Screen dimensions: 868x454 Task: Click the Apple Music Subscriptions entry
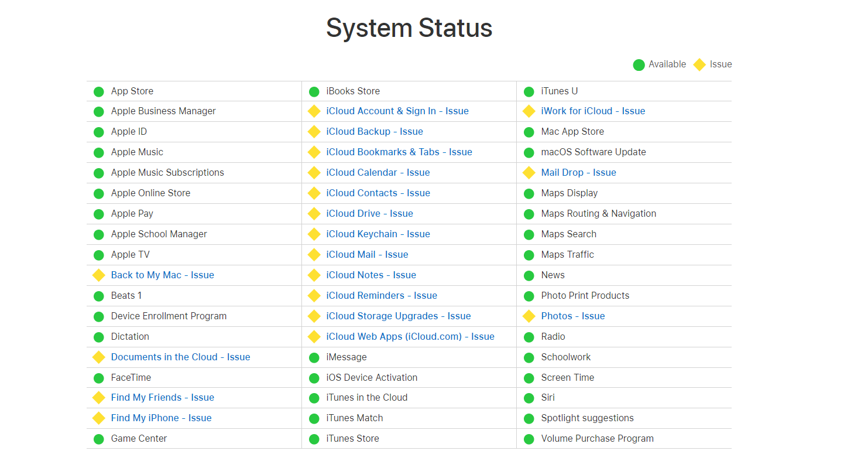167,173
